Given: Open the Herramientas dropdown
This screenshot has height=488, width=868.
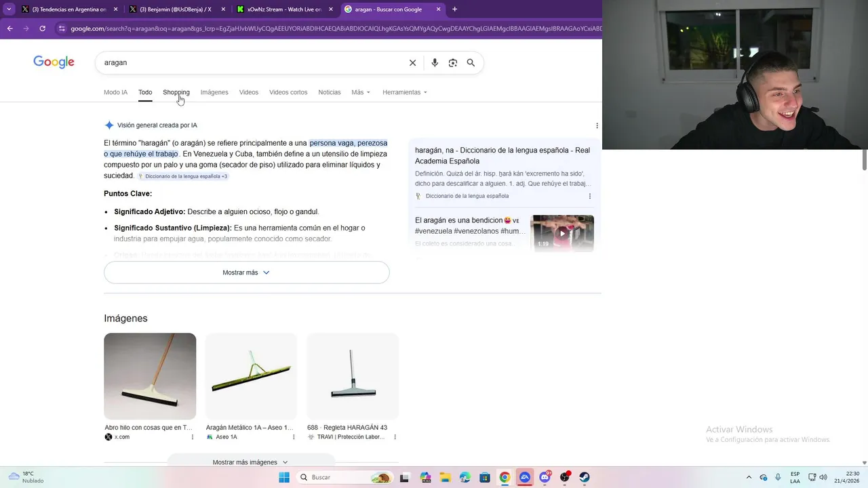Looking at the screenshot, I should tap(405, 92).
